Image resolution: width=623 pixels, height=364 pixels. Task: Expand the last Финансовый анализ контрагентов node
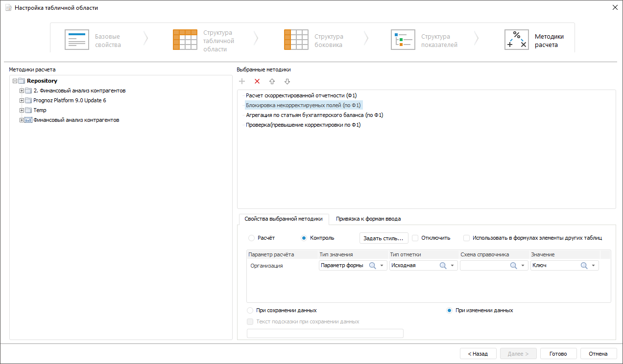click(x=22, y=120)
